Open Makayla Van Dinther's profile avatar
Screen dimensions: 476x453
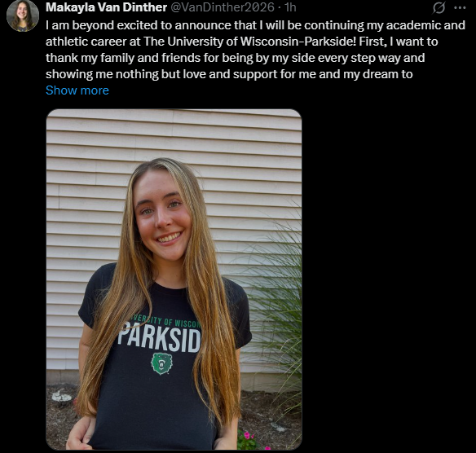[x=23, y=15]
